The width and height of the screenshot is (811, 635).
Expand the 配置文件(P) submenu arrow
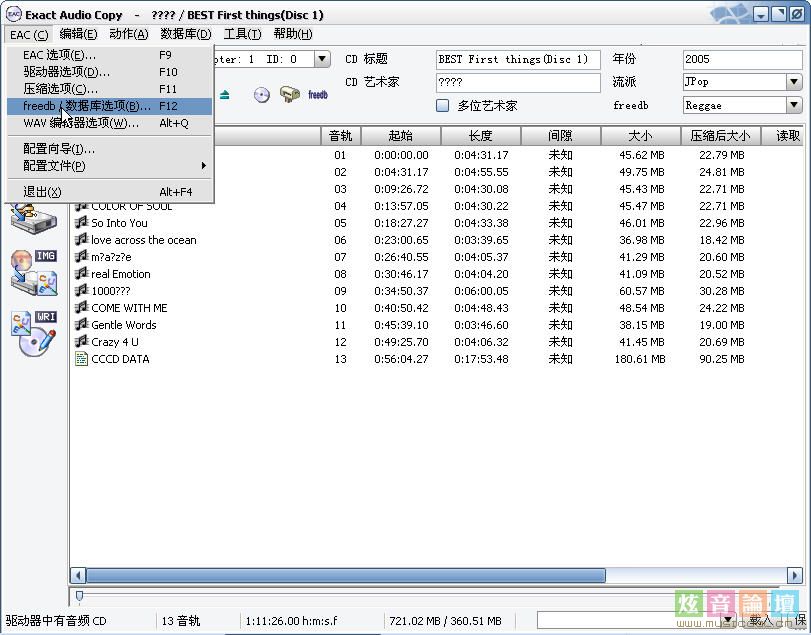point(203,165)
